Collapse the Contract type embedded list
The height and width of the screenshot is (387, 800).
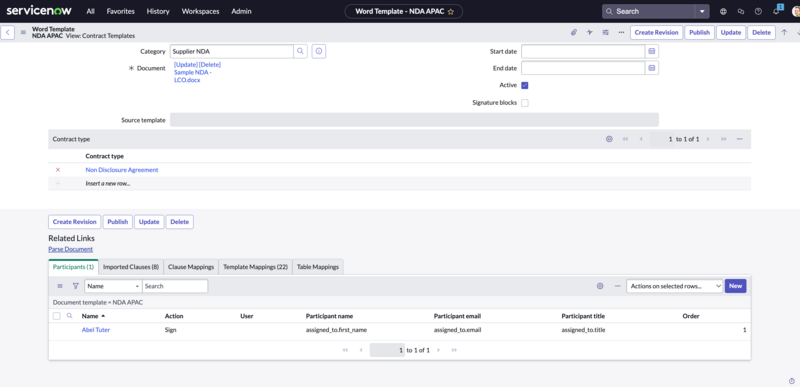click(740, 139)
